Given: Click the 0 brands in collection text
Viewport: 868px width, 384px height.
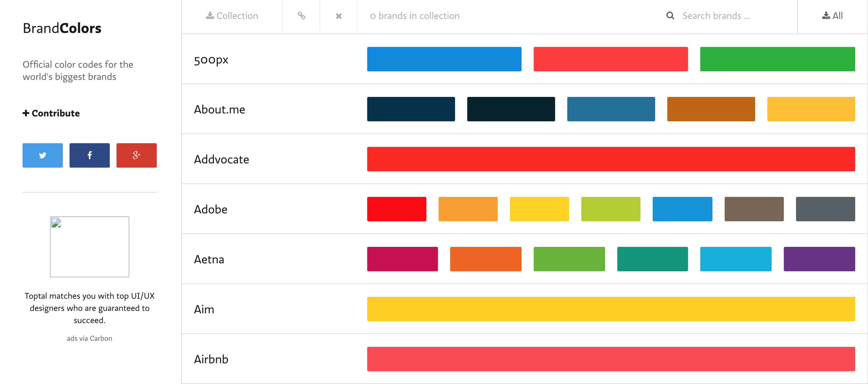Looking at the screenshot, I should click(x=415, y=16).
